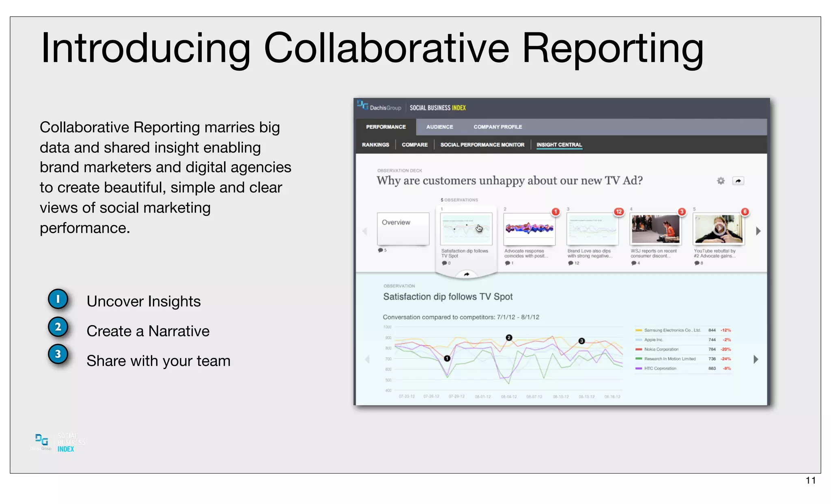Click Research In Motion green legend swatch
This screenshot has width=831, height=504.
pyautogui.click(x=638, y=359)
